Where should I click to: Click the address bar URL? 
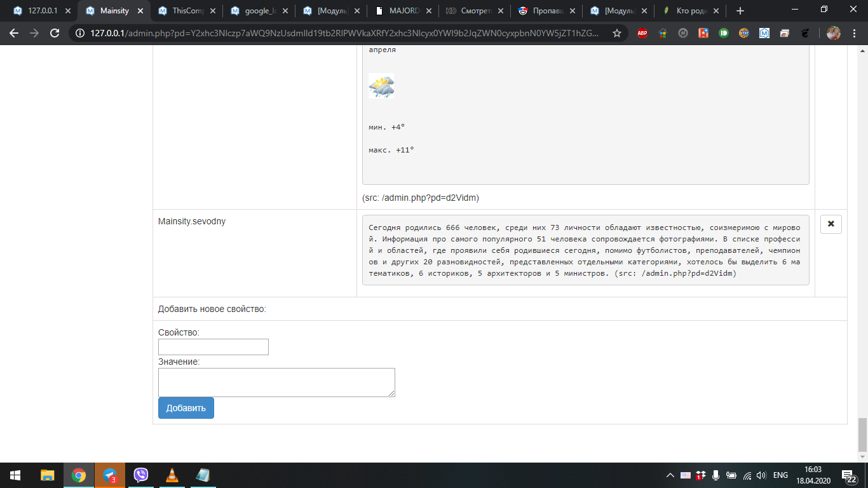pyautogui.click(x=344, y=33)
